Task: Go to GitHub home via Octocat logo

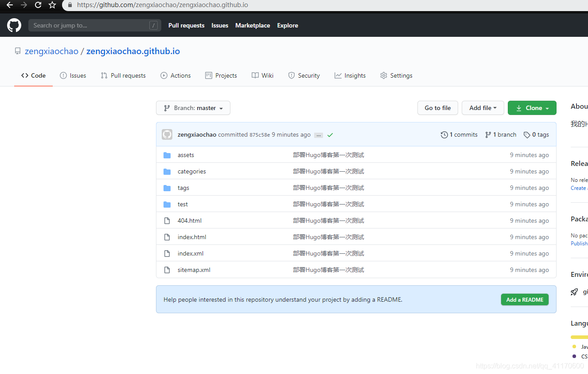Action: (14, 25)
